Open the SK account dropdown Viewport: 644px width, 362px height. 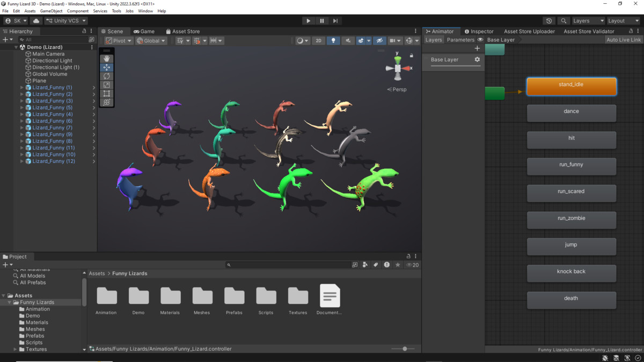[x=16, y=21]
